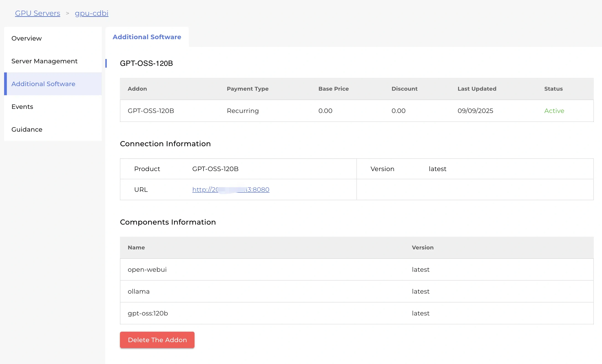Image resolution: width=602 pixels, height=364 pixels.
Task: Open the http URL ending in :8080
Action: pos(231,190)
